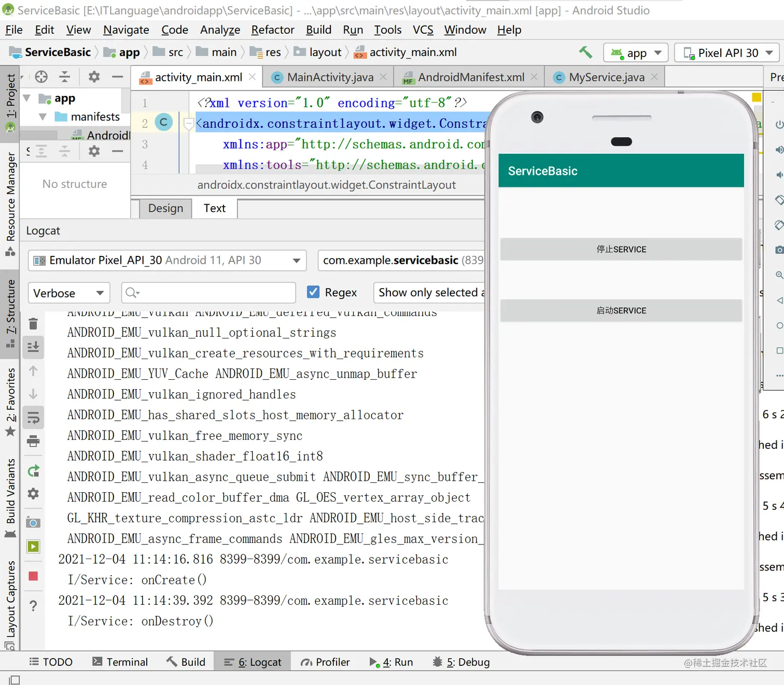This screenshot has height=685, width=784.
Task: Restart logcat with the green arrow icon
Action: coord(33,471)
